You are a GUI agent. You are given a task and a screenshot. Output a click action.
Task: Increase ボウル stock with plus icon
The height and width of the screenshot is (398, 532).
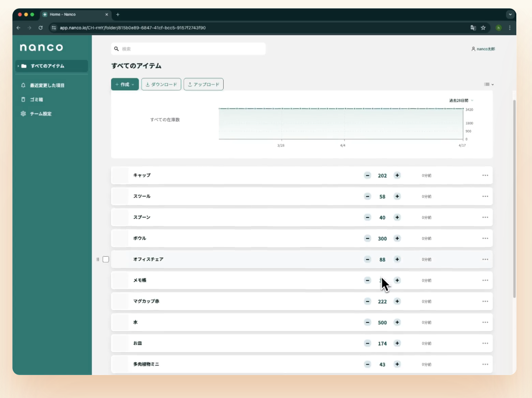(x=397, y=239)
